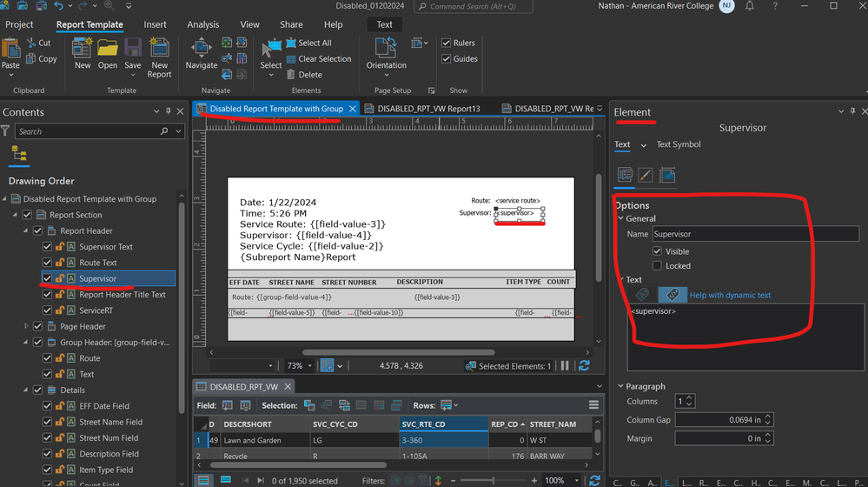
Task: Click the New Report icon
Action: pos(159,48)
